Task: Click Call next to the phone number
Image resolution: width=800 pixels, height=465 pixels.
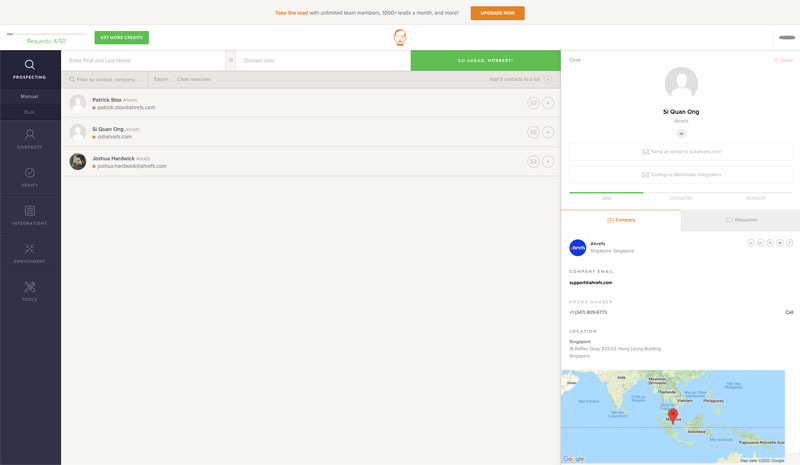Action: coord(789,312)
